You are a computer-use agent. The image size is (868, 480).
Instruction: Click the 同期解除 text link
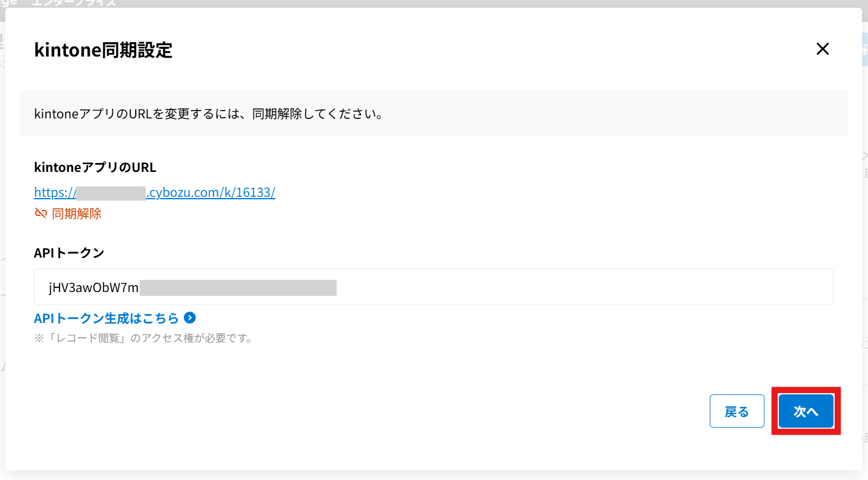click(77, 214)
